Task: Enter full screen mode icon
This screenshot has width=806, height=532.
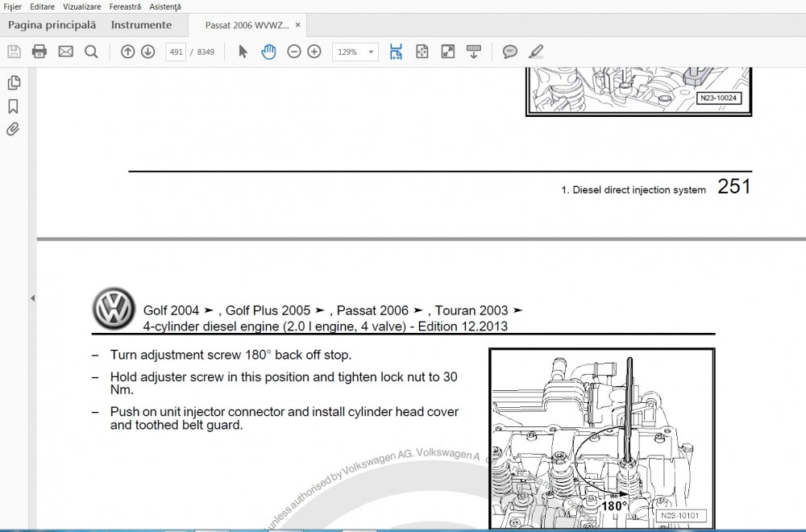Action: [447, 52]
